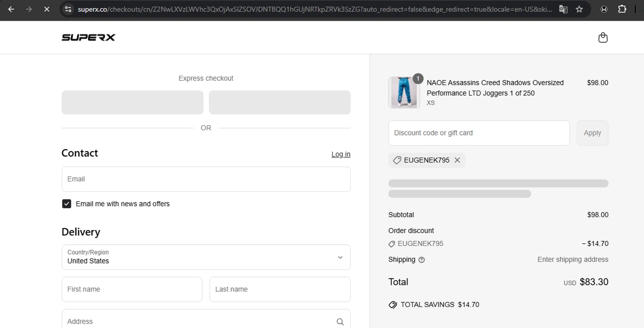Go forward using browser forward arrow
Viewport: 644px width, 328px height.
click(x=29, y=9)
